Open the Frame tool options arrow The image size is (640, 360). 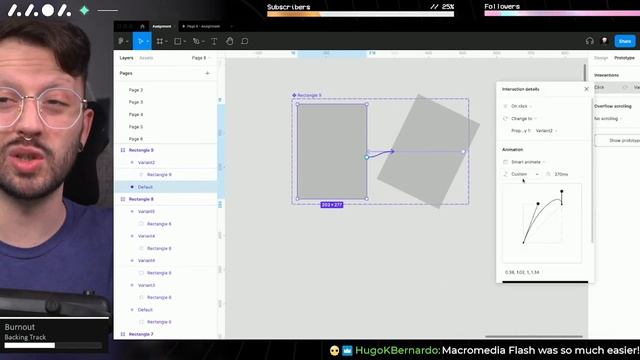(167, 42)
